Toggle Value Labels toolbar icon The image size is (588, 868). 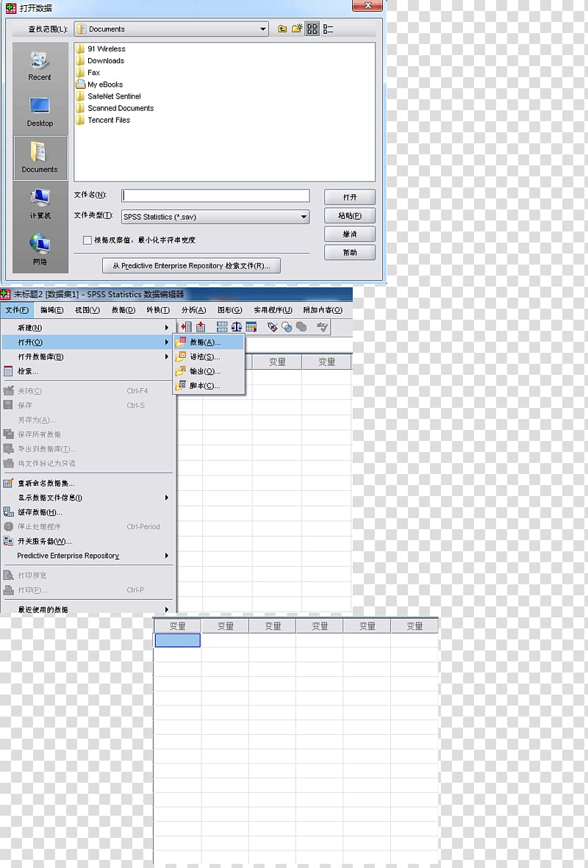(x=273, y=327)
